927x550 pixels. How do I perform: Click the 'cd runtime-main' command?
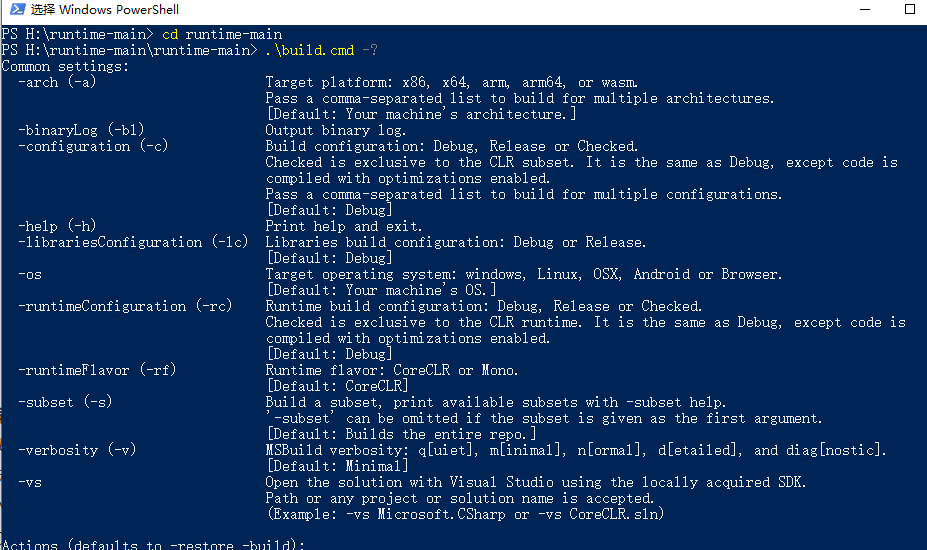click(x=222, y=34)
